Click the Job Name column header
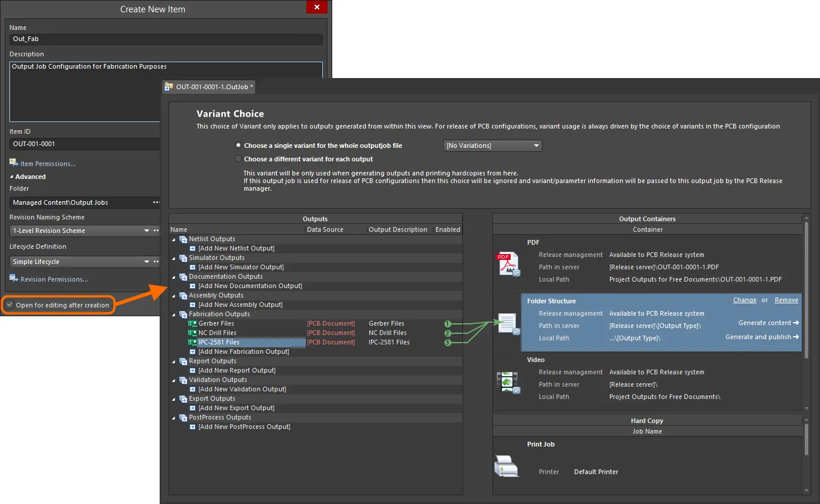 click(x=647, y=431)
